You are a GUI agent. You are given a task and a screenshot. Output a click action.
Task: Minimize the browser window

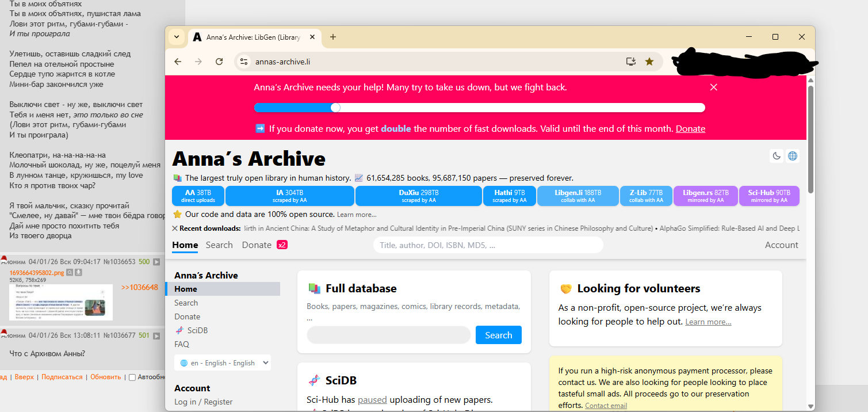point(749,37)
